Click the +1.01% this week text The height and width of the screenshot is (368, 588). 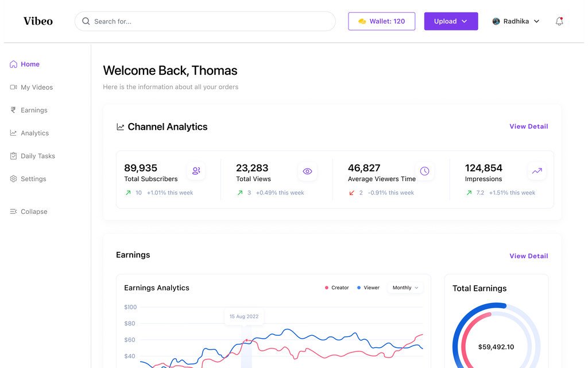point(170,193)
